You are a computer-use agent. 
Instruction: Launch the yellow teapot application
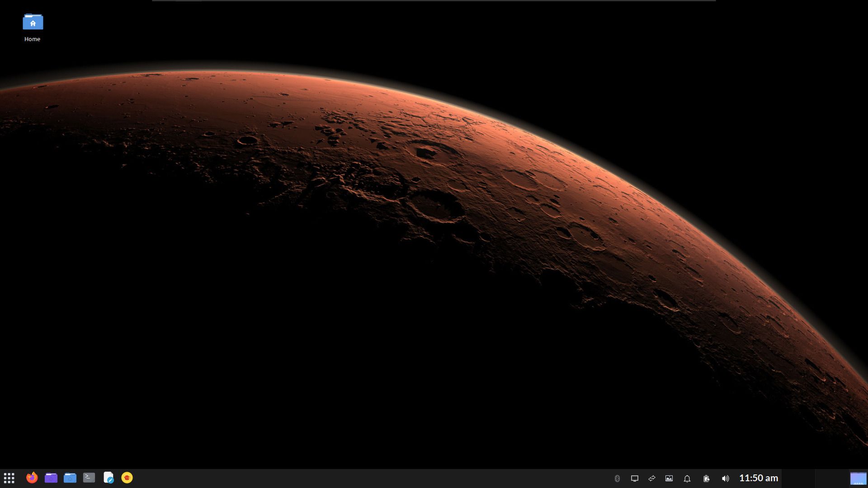[x=127, y=478]
